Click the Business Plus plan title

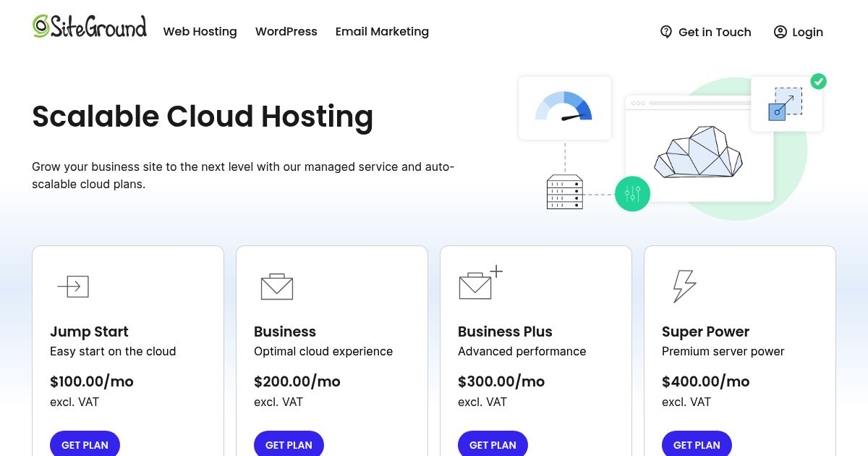click(x=505, y=332)
